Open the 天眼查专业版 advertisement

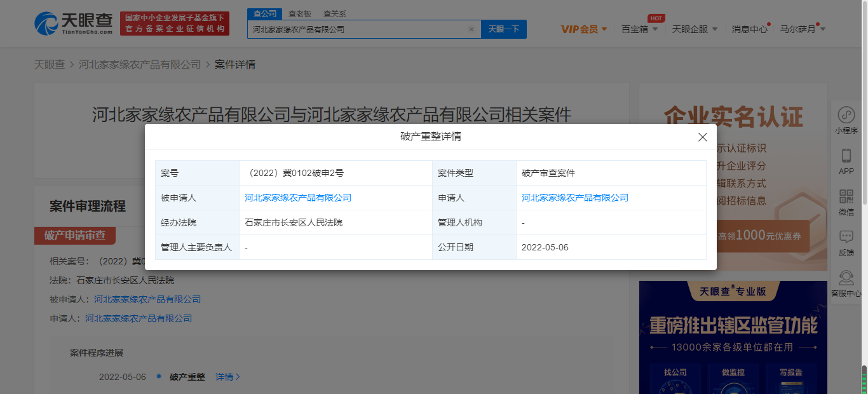[x=733, y=337]
